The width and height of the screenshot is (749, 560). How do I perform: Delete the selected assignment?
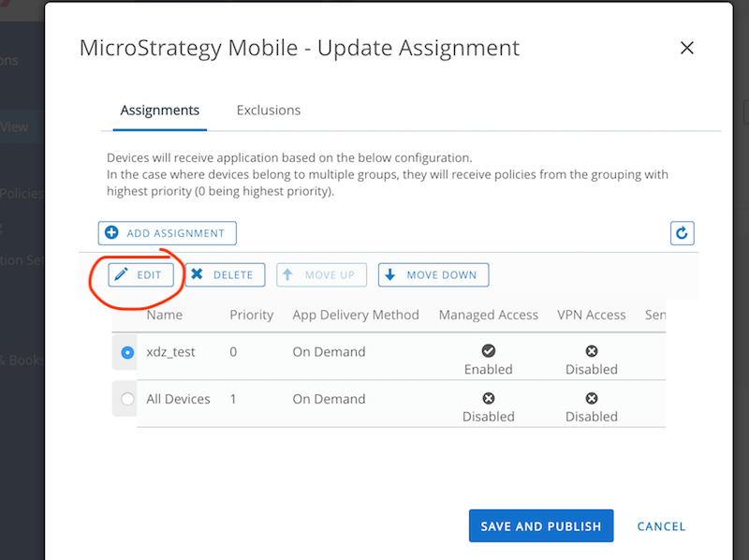coord(225,274)
